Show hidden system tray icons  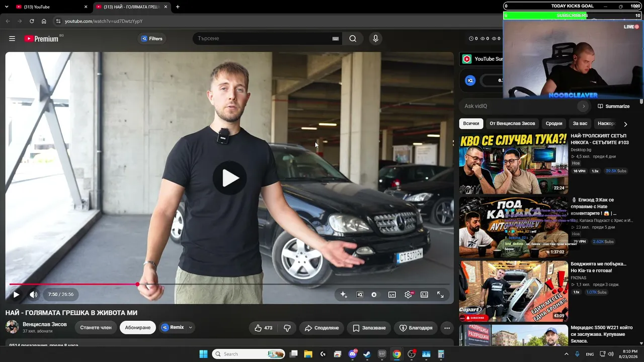coord(567,354)
